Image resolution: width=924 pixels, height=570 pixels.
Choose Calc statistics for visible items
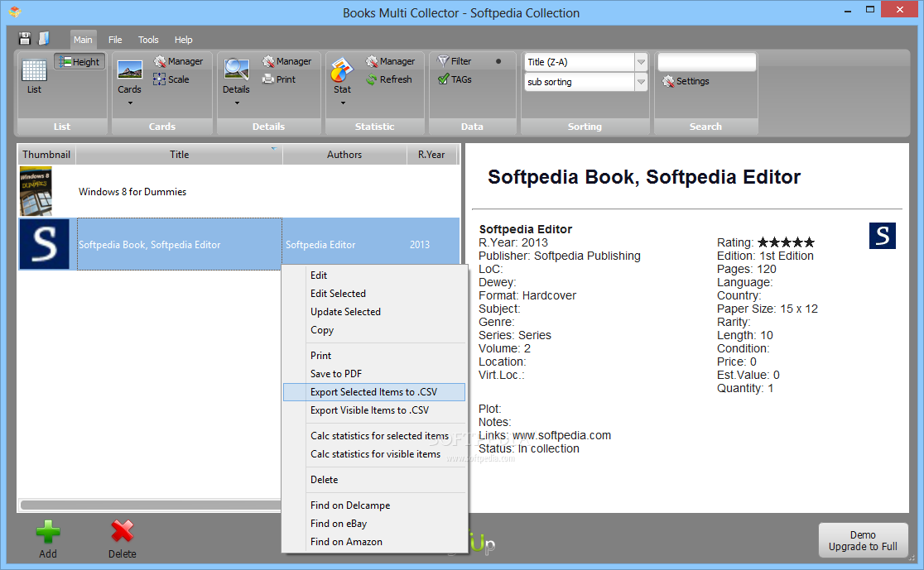pyautogui.click(x=374, y=453)
